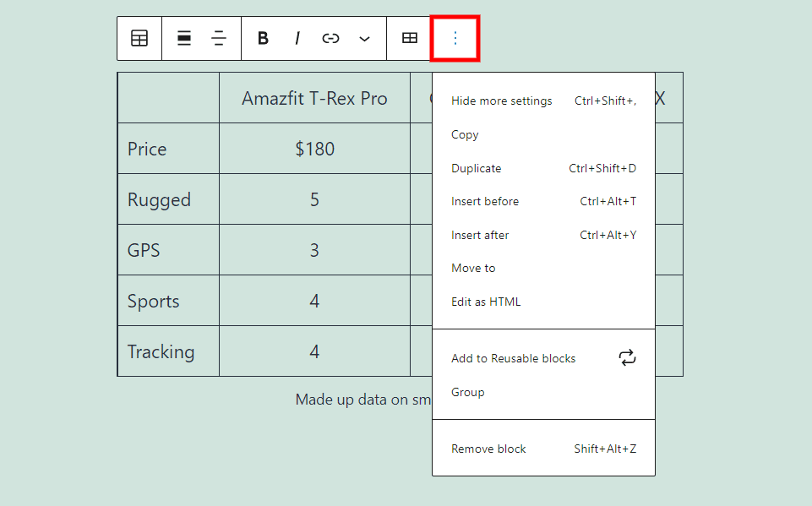Click the Amazfit T-Rex Pro header cell

[x=314, y=98]
